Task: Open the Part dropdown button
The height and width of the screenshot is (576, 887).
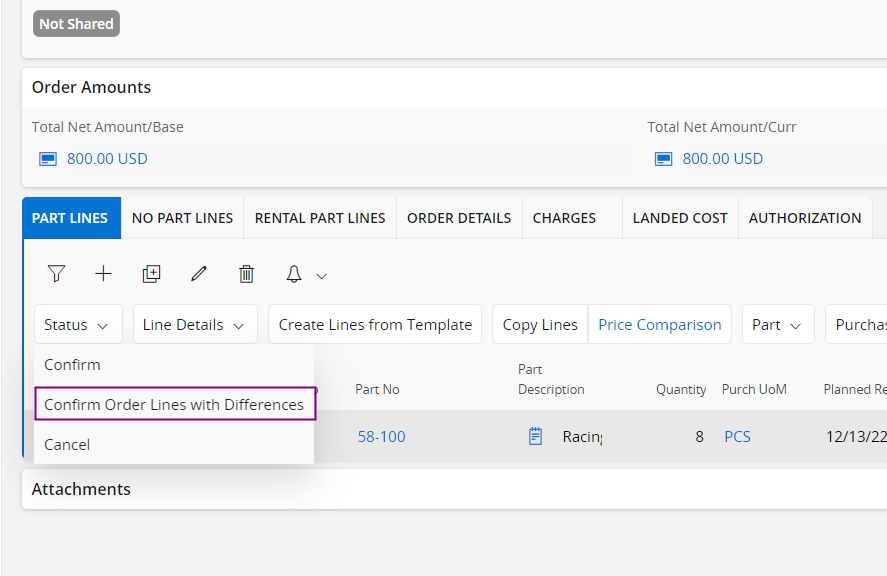Action: tap(777, 325)
